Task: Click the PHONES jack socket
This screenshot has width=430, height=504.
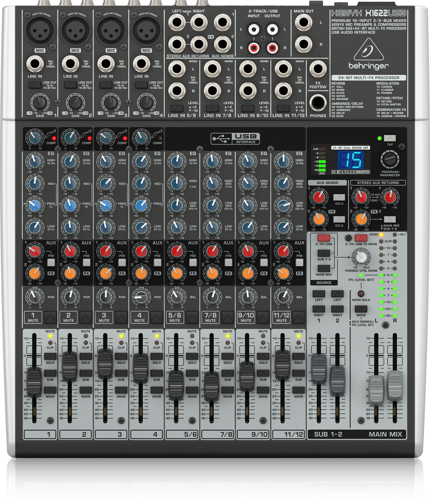Action: (318, 103)
